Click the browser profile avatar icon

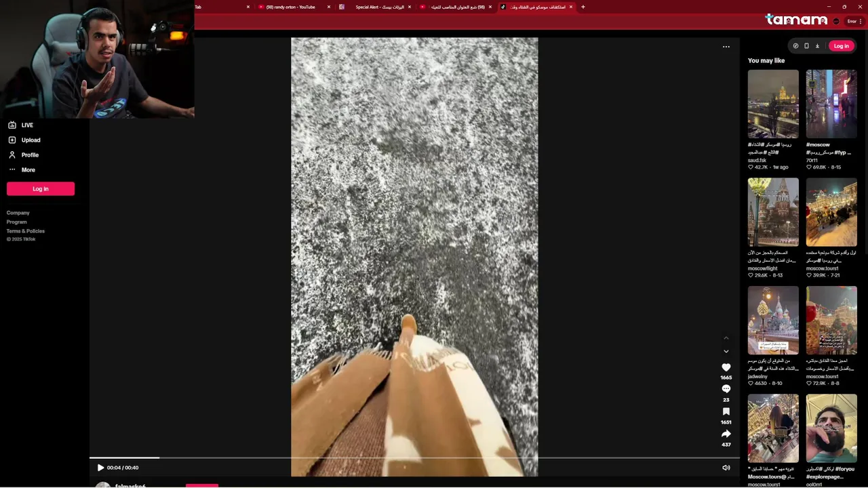click(x=836, y=22)
